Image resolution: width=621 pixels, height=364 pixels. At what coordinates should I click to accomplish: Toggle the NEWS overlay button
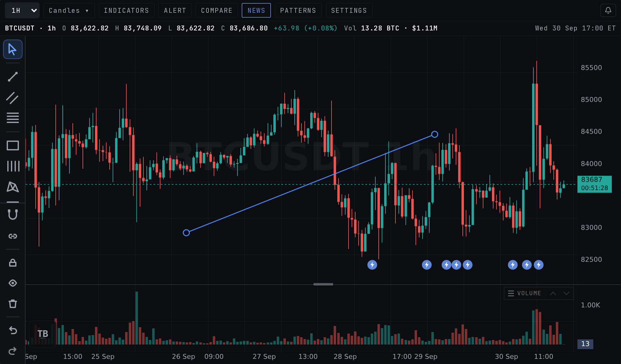tap(256, 10)
